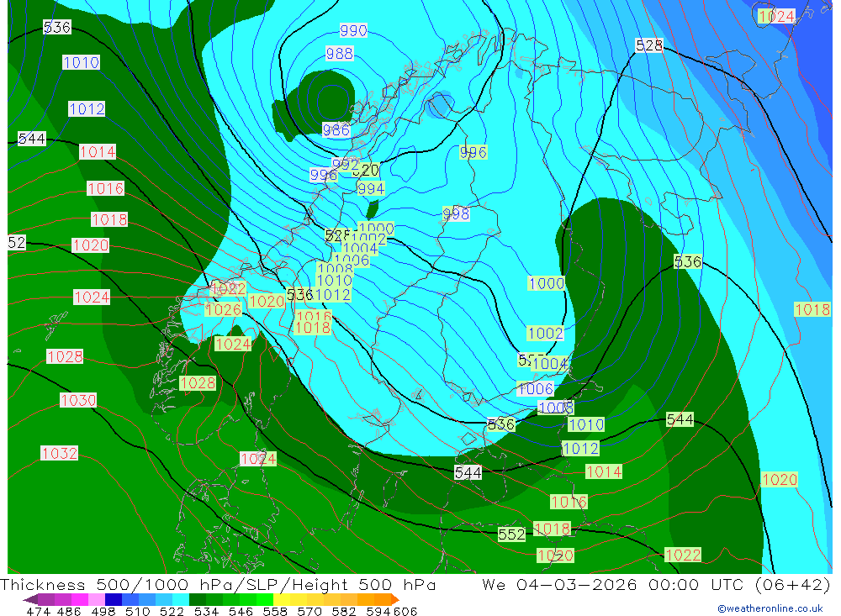Select the dark blue swatch in the thickness legend
The height and width of the screenshot is (616, 841).
pyautogui.click(x=114, y=599)
